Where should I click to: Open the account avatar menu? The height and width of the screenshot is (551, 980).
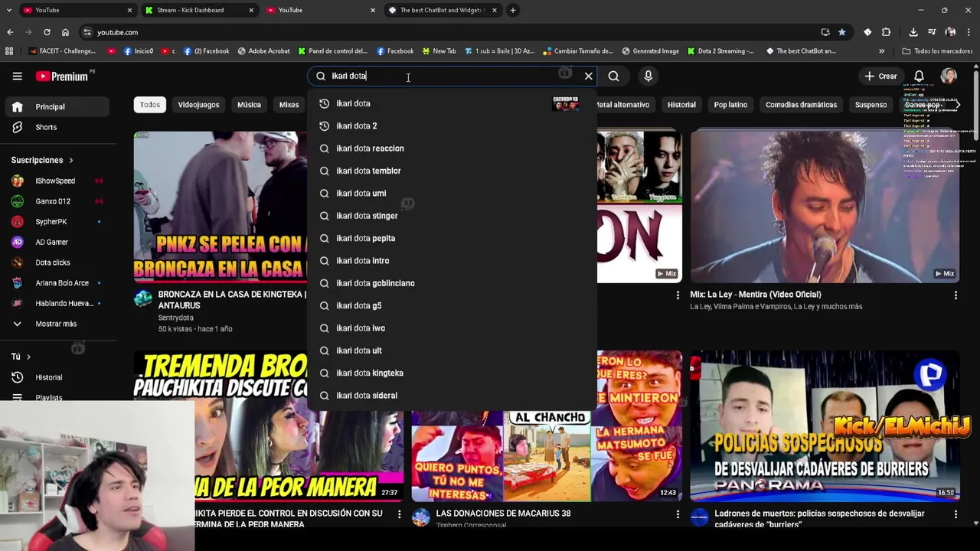click(x=949, y=76)
